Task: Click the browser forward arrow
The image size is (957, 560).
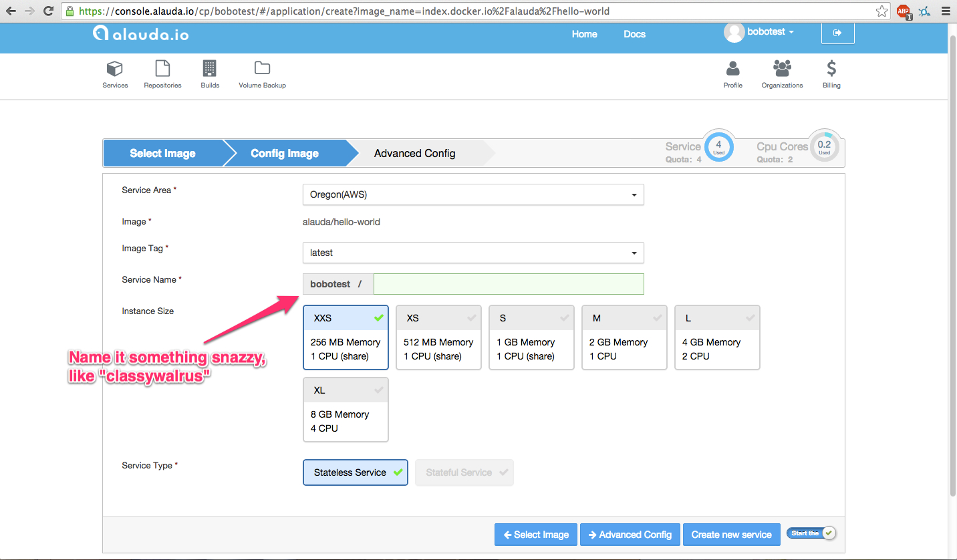Action: 29,11
